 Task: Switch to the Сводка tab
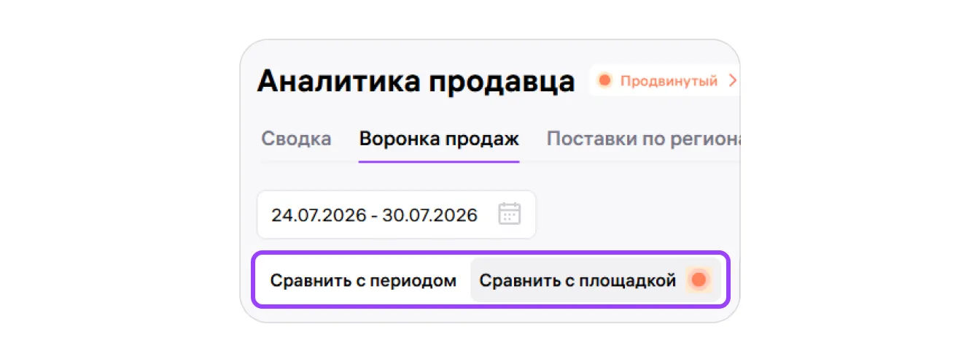point(296,139)
